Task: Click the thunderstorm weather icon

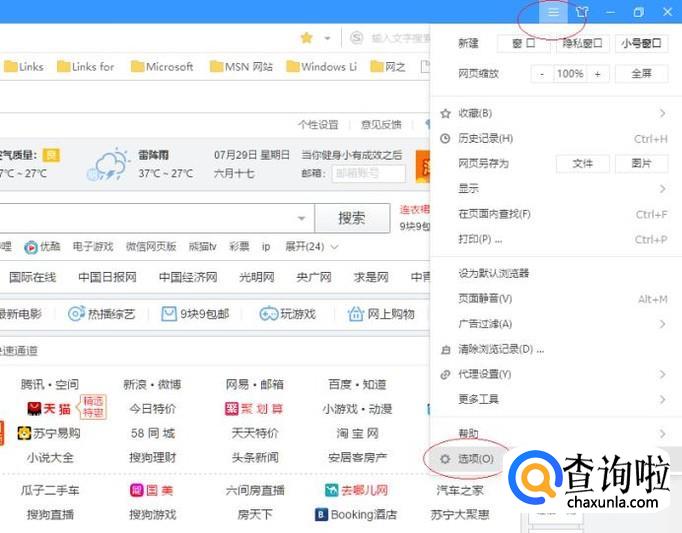Action: click(x=108, y=164)
